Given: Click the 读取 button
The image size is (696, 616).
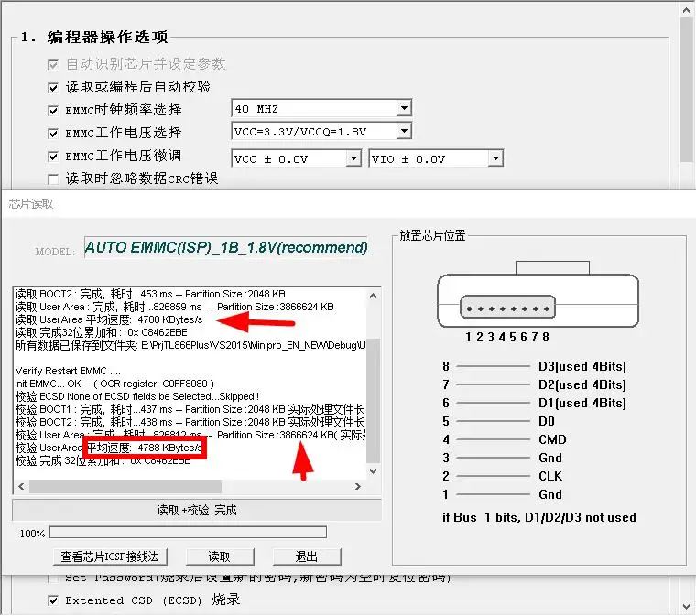Looking at the screenshot, I should 220,557.
